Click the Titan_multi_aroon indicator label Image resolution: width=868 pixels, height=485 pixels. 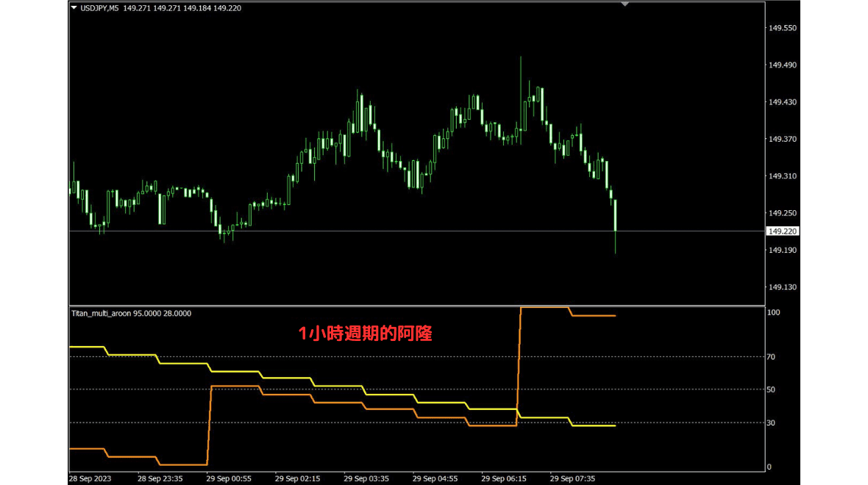tap(102, 313)
